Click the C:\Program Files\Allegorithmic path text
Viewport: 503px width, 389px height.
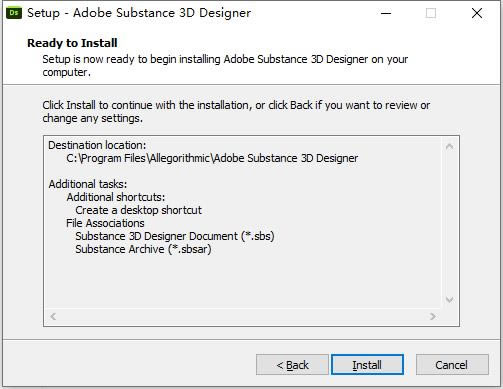pos(212,158)
